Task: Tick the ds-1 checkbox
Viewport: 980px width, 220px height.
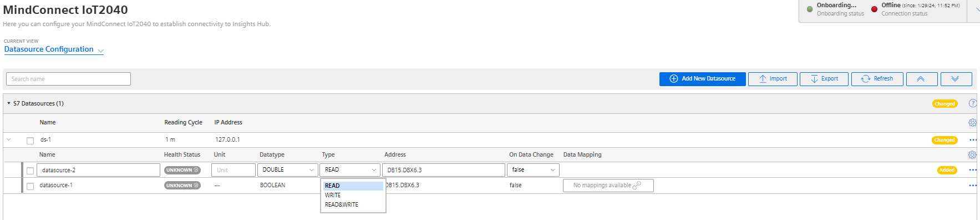Action: click(31, 141)
